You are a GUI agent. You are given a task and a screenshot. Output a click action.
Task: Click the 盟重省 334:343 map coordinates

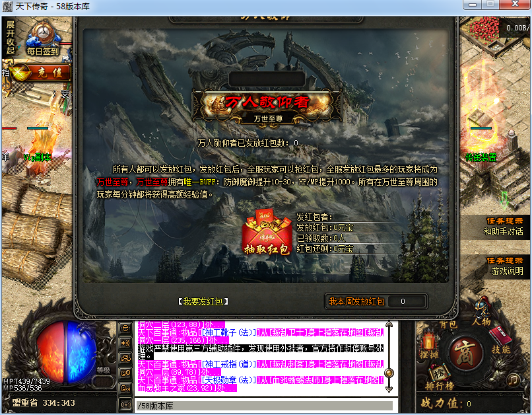44,403
